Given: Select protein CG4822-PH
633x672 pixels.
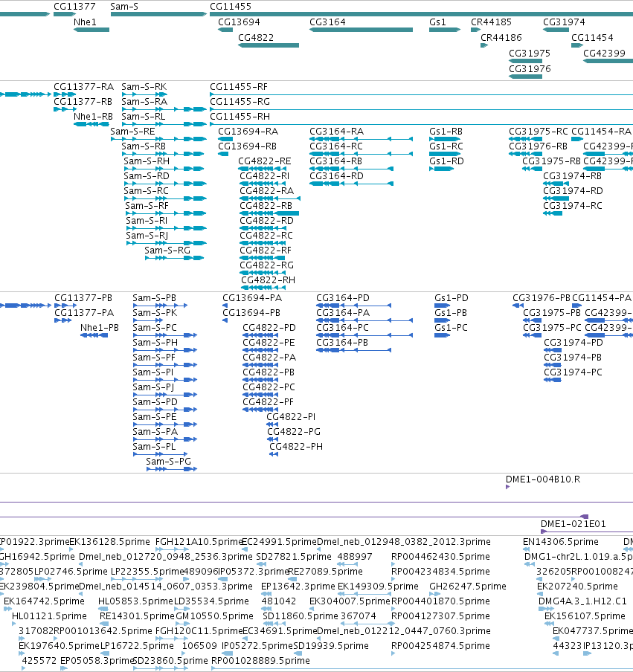Looking at the screenshot, I should 296,447.
